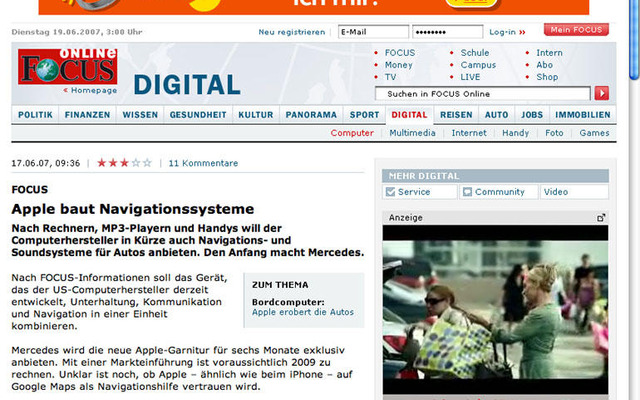Focus the password input field

447,32
